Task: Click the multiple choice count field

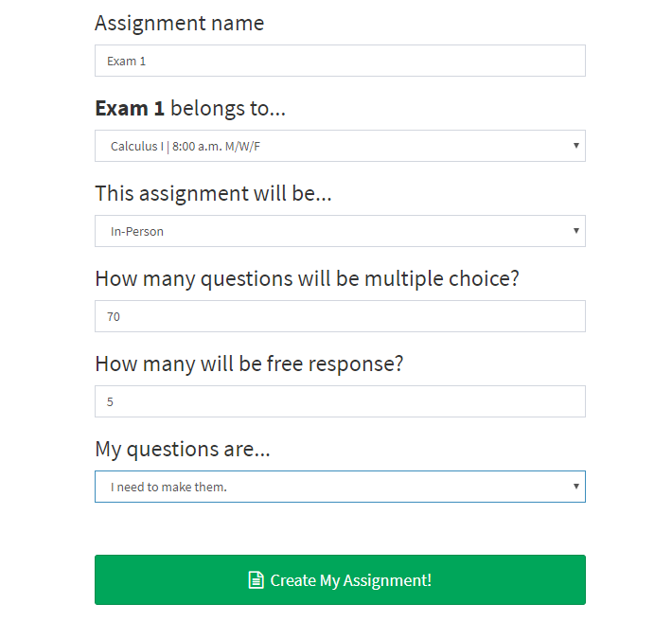Action: click(x=340, y=316)
